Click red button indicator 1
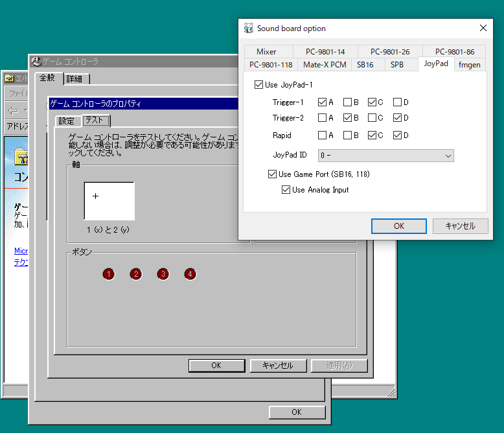This screenshot has height=433, width=504. (108, 274)
